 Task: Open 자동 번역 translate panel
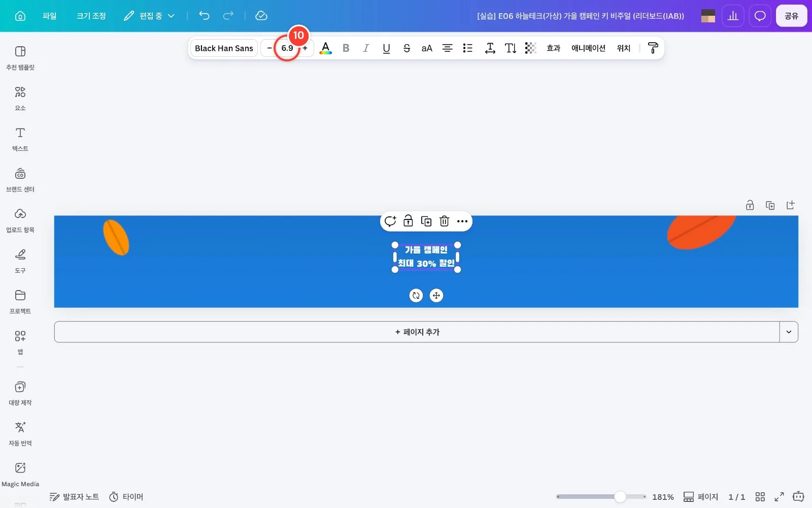pyautogui.click(x=20, y=434)
